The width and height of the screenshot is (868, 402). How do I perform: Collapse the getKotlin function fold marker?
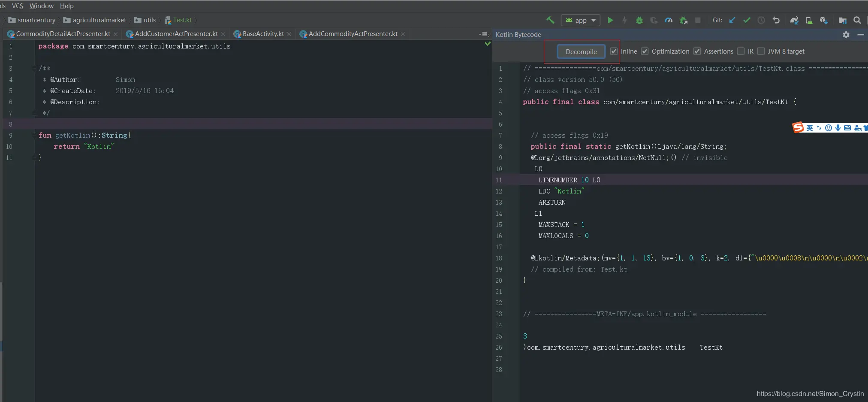35,136
